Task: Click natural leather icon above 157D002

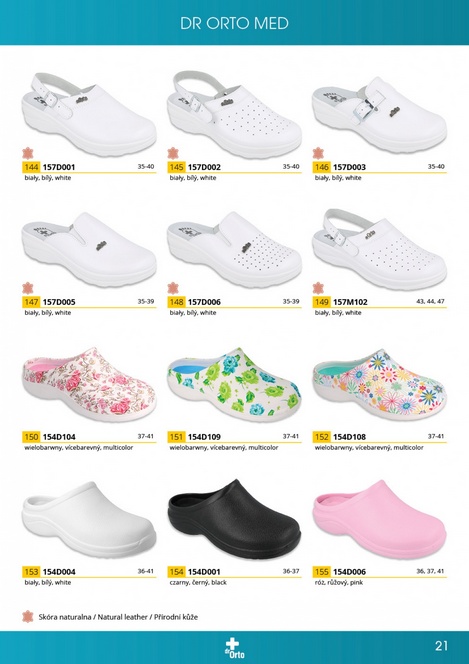Action: (173, 153)
